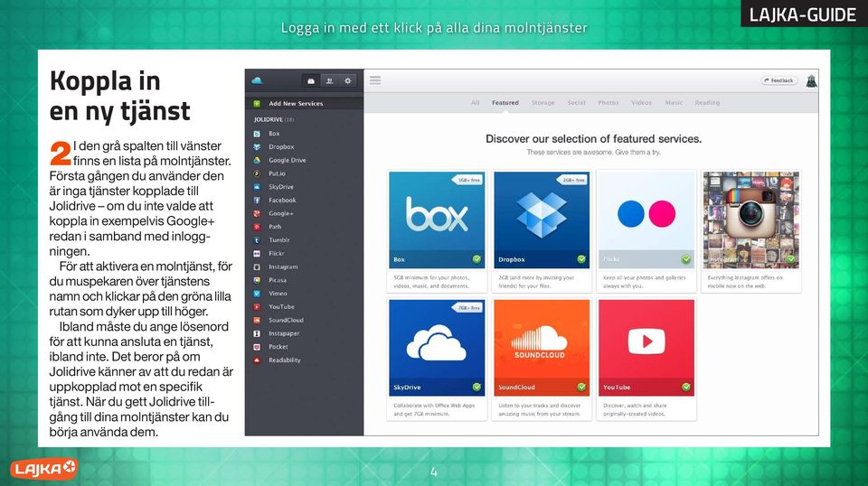Click the Vimeo icon in sidebar

[257, 293]
